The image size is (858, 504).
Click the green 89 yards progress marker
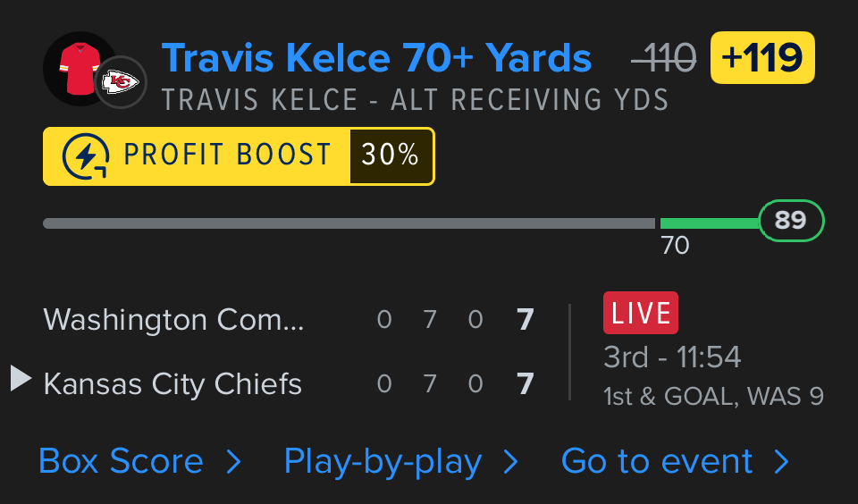pos(791,221)
